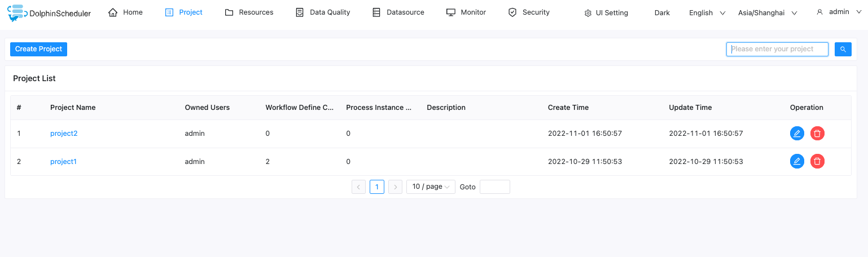Click the Owned Users column header
Screen dimensions: 868x257
click(207, 108)
